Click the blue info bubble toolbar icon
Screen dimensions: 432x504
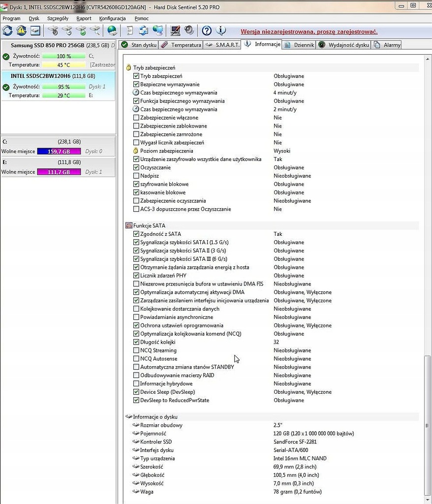pos(221,31)
